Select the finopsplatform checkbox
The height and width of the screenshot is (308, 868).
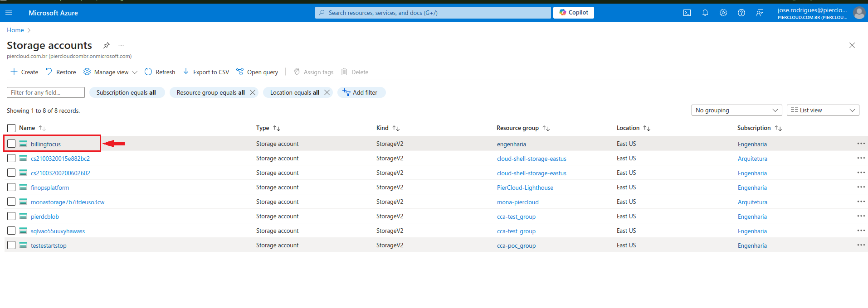click(x=11, y=187)
